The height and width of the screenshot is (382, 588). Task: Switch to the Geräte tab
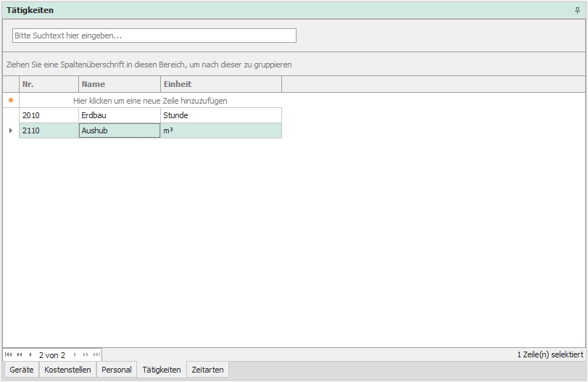coord(22,370)
